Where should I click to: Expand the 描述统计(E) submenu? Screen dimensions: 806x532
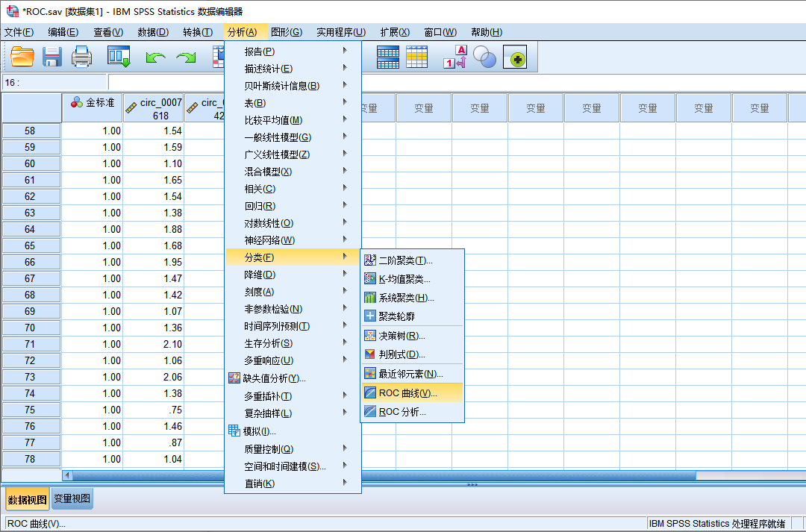293,69
